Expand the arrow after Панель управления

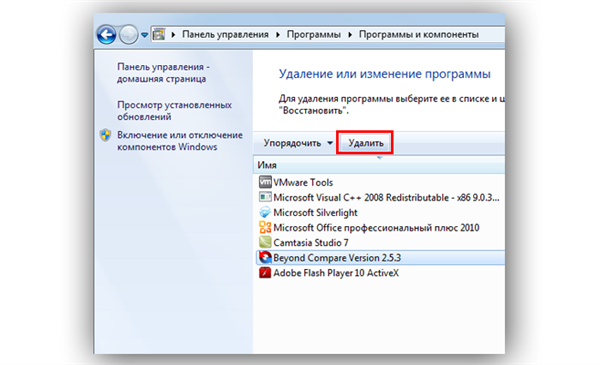(x=278, y=35)
